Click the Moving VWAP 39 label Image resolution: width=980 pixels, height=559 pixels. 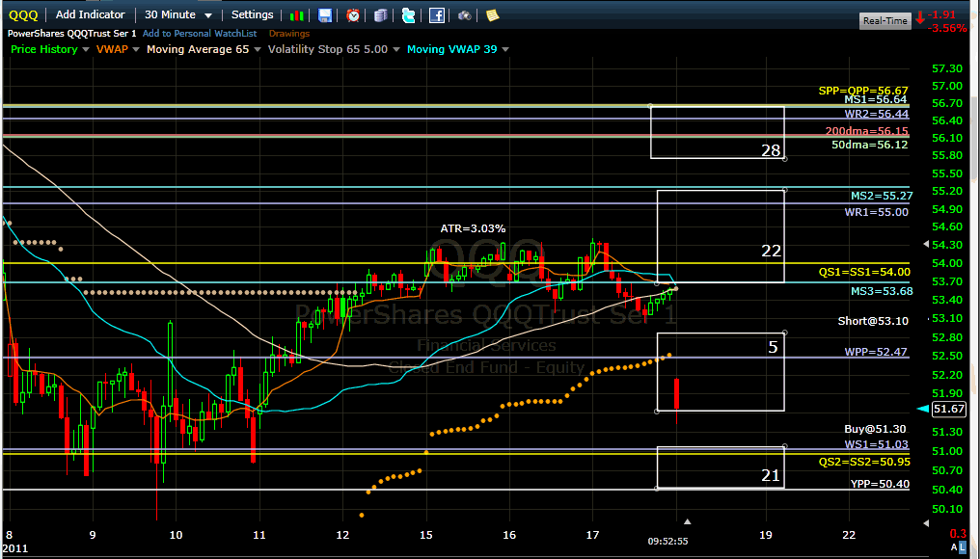451,49
